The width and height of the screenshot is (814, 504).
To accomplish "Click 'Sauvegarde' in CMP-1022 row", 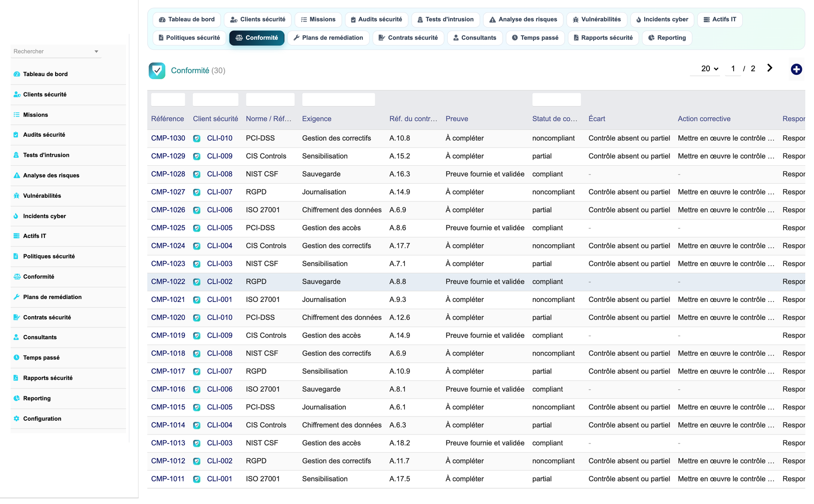I will pos(321,282).
